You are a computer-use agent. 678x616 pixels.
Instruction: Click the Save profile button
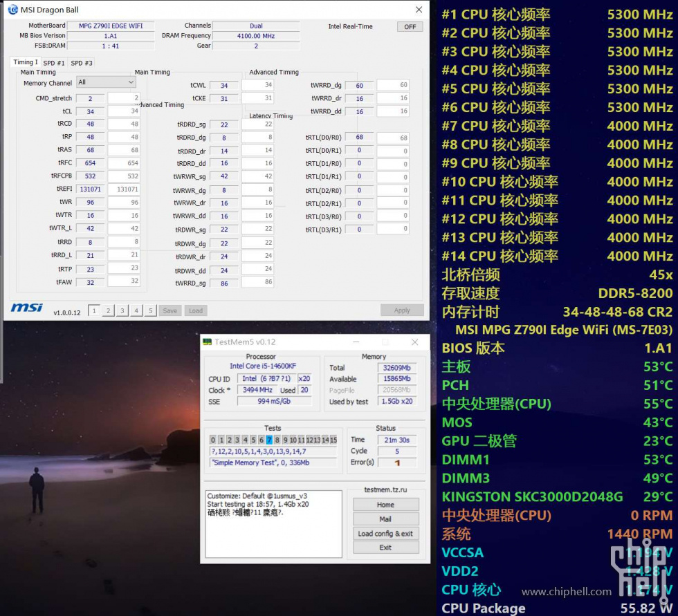170,310
